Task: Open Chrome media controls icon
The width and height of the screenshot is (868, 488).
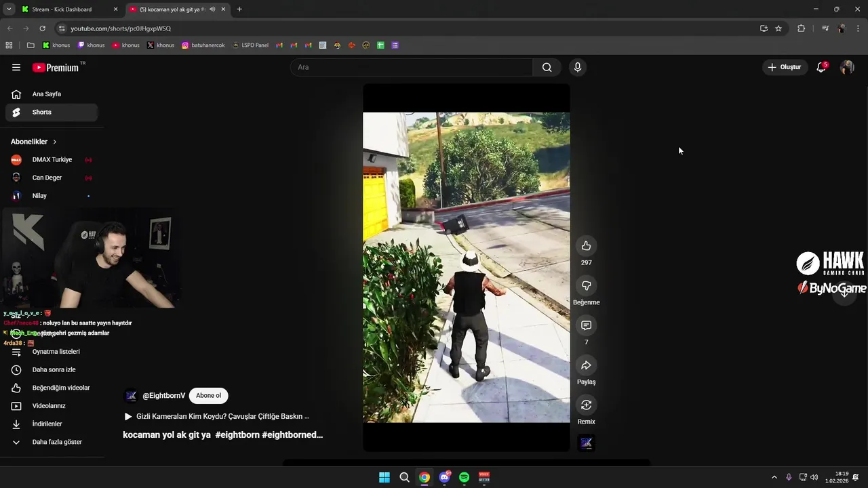Action: 825,28
